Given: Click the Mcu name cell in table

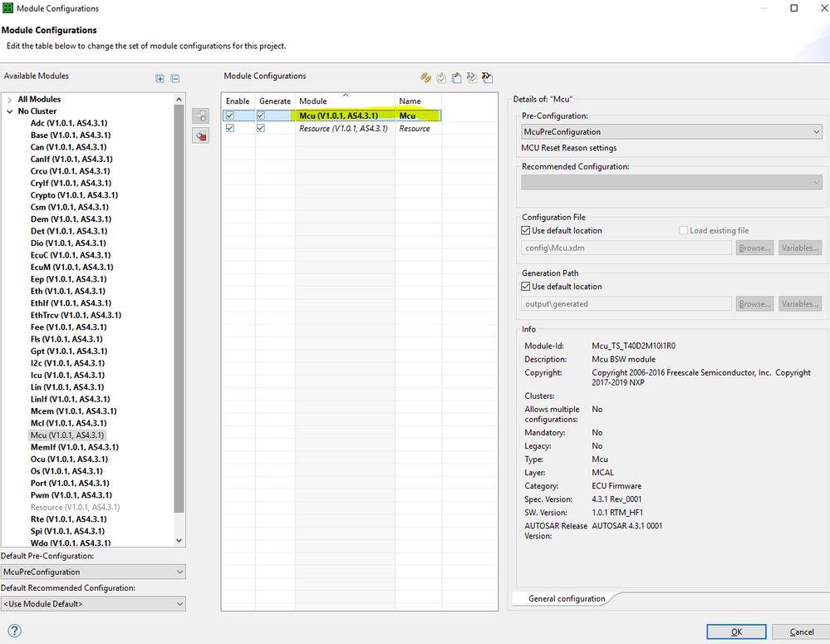Looking at the screenshot, I should tap(418, 116).
